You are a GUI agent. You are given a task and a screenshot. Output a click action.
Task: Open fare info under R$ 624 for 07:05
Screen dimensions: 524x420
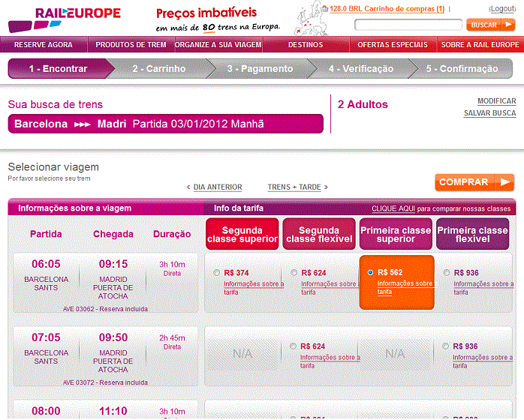(x=330, y=361)
